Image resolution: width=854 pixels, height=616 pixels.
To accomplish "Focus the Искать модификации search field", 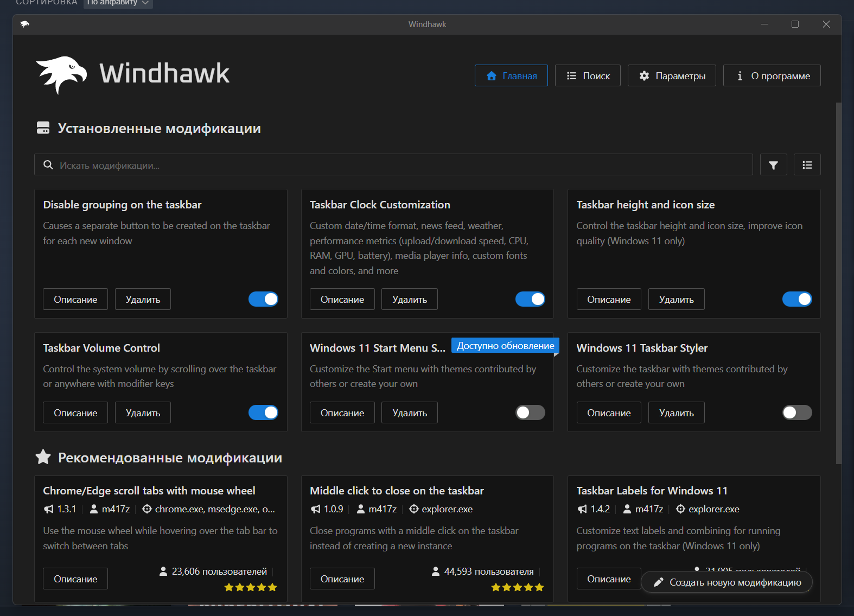I will [393, 165].
